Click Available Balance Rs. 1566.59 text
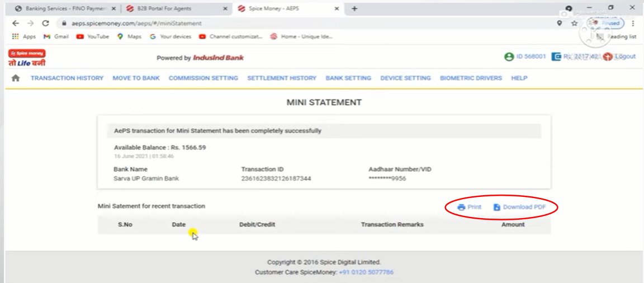644x283 pixels. [160, 148]
